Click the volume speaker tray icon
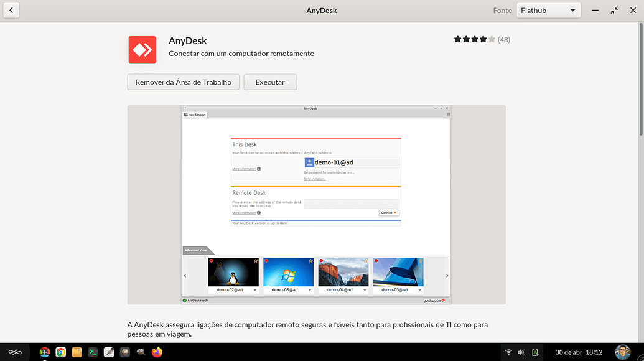Viewport: 644px width, 361px height. [x=521, y=352]
